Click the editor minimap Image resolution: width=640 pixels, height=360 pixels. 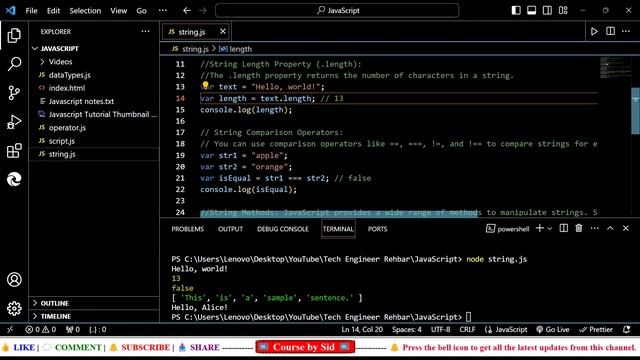615,68
